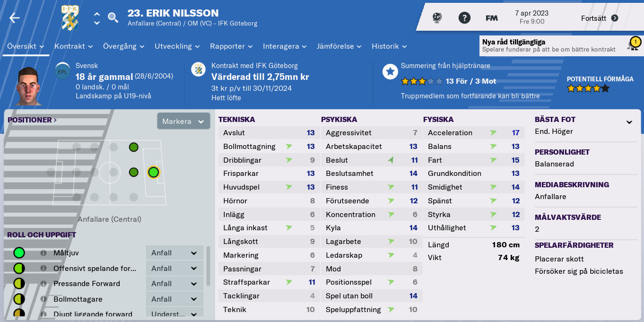Viewport: 644px width, 322px height.
Task: Open the Kontrakt menu tab
Action: [x=73, y=46]
